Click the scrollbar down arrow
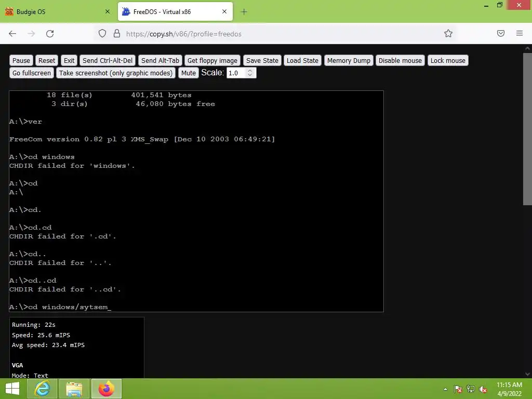Screen dimensions: 532x399 (x=527, y=374)
